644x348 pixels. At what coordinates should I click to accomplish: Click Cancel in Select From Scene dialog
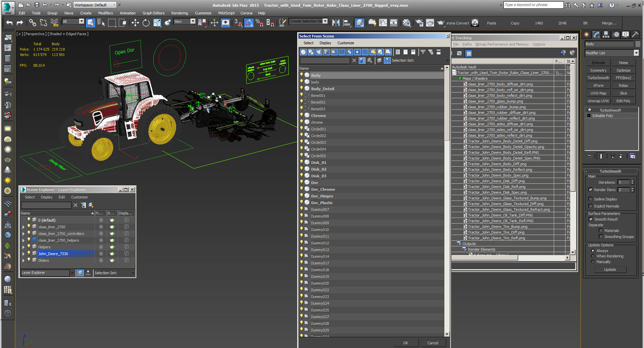tap(433, 343)
